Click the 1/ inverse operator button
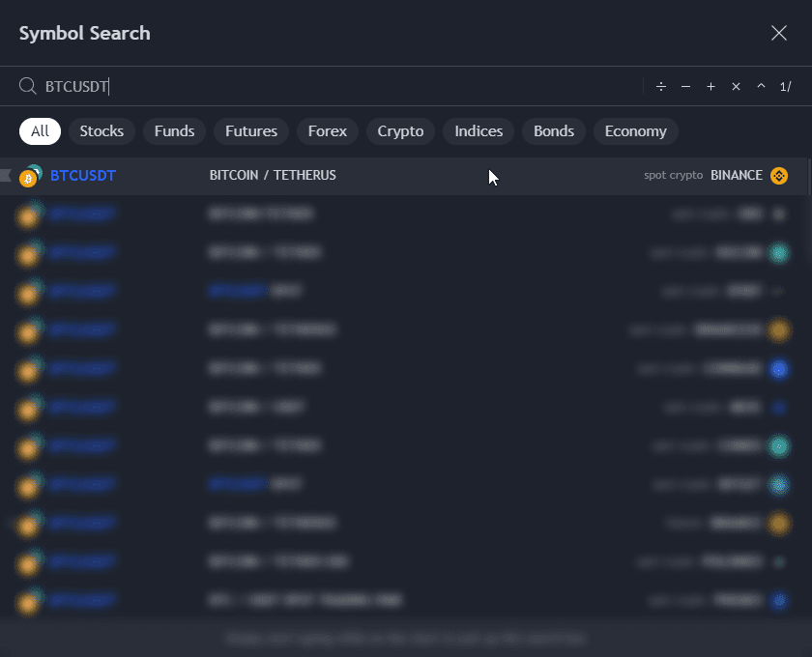 point(785,87)
